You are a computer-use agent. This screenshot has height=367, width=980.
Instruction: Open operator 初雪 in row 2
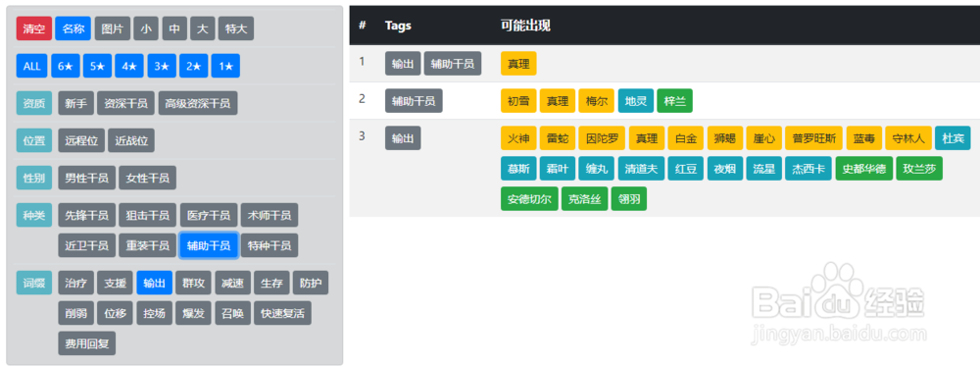point(518,101)
